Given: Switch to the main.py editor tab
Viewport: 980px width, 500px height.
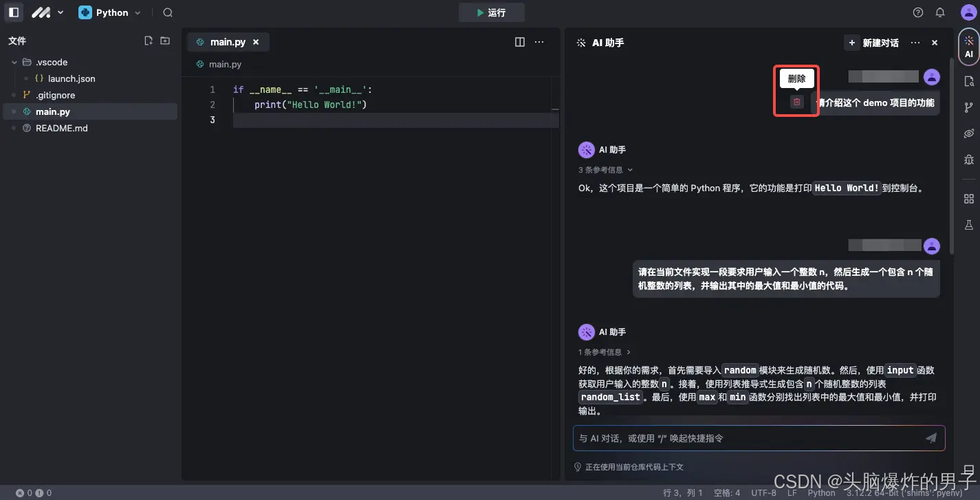Looking at the screenshot, I should tap(228, 41).
